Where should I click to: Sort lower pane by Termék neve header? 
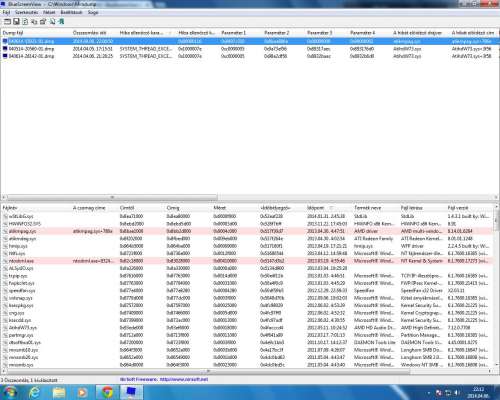(376, 208)
